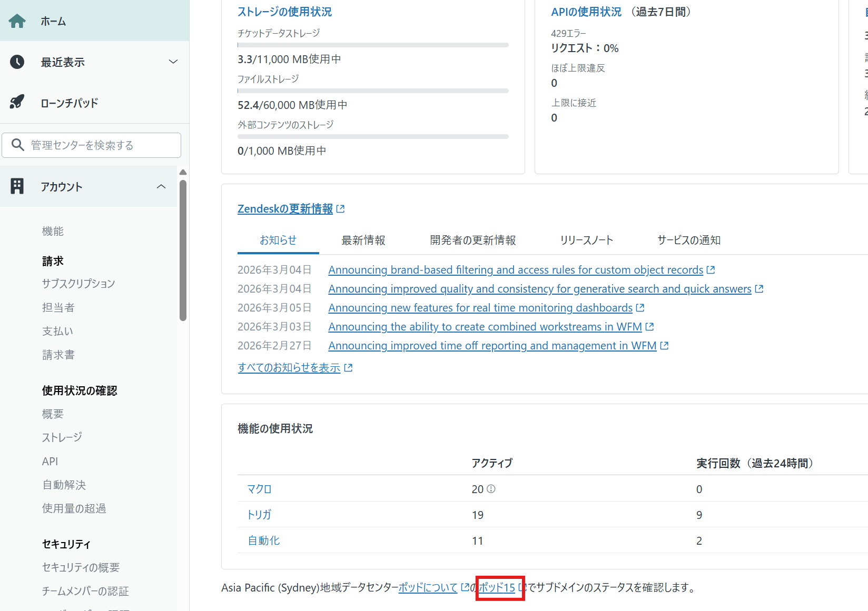Open the サブスクリプション billing page
868x611 pixels.
coord(78,284)
